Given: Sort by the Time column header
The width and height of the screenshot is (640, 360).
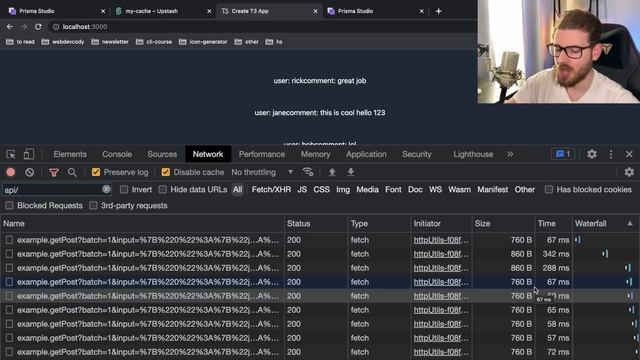Looking at the screenshot, I should [553, 224].
